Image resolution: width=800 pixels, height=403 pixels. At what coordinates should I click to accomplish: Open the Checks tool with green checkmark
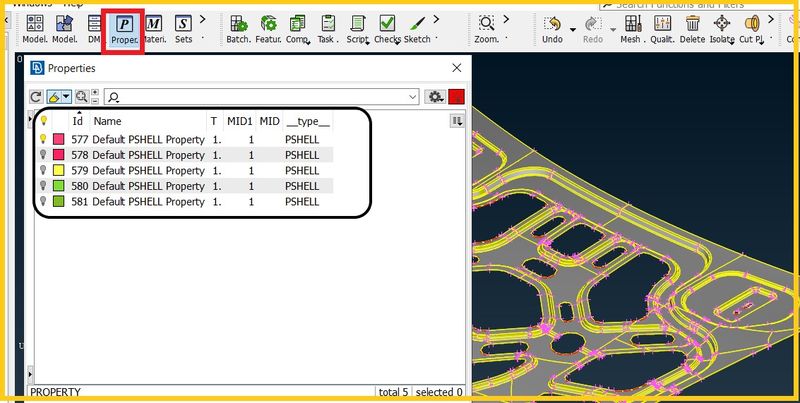[x=387, y=29]
